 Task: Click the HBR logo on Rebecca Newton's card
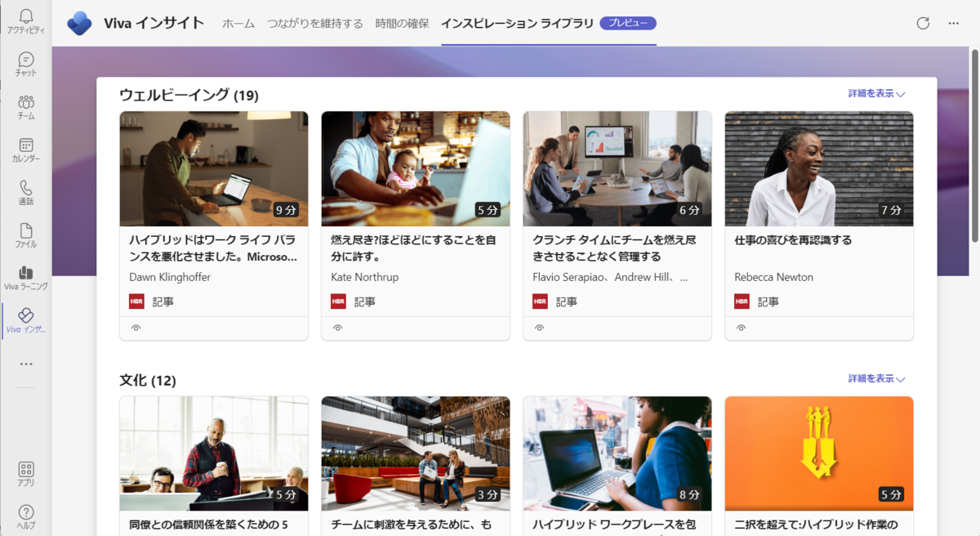tap(742, 301)
